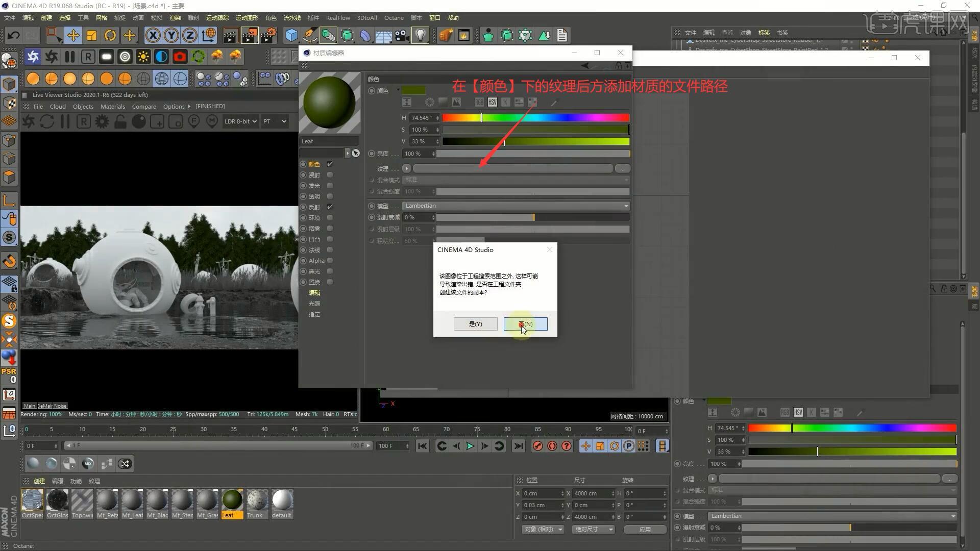
Task: Click the light bulb icon in toolbar
Action: (420, 35)
